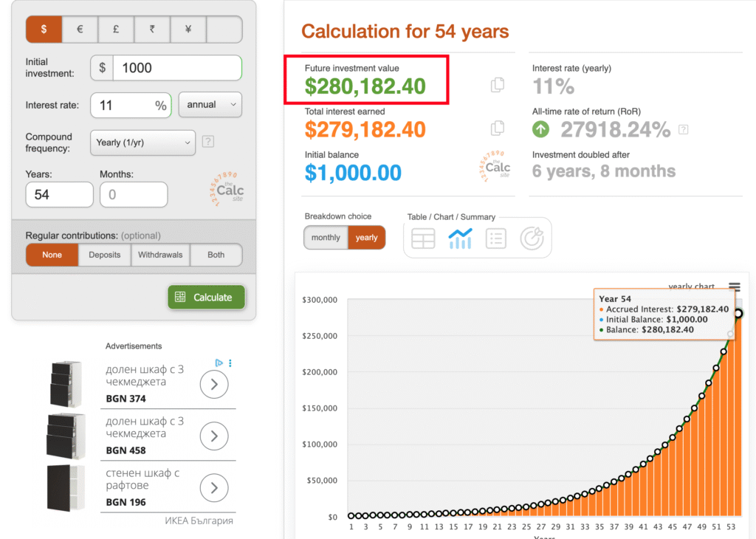Viewport: 756px width, 539px height.
Task: Click the compound frequency help icon
Action: click(208, 142)
